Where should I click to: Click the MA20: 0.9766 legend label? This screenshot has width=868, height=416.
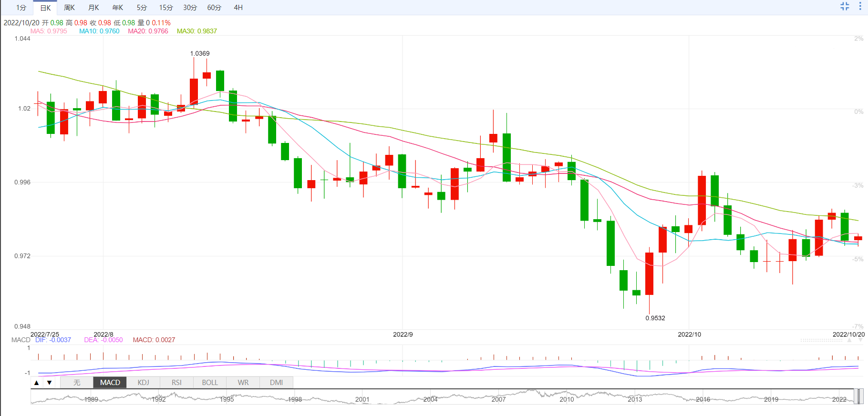tap(148, 31)
